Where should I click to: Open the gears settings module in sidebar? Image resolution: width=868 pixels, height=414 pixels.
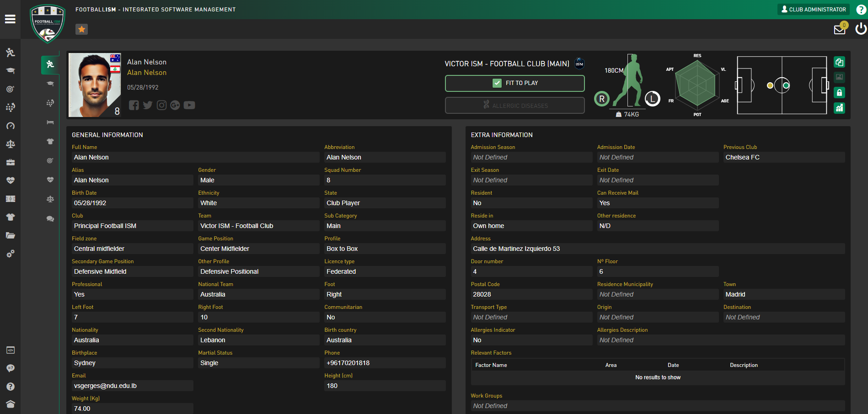(10, 254)
